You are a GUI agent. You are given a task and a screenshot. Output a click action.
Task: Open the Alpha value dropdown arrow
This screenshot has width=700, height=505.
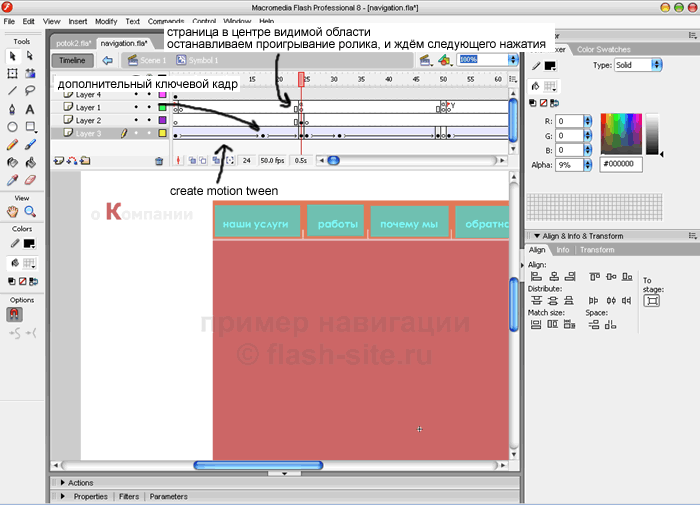(588, 165)
